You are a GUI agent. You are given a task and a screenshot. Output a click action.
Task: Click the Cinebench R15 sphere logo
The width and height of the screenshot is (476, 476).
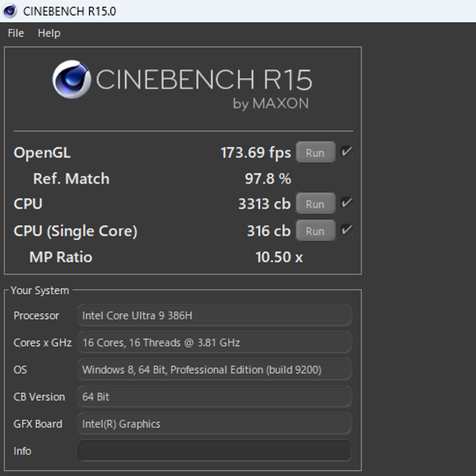pyautogui.click(x=72, y=79)
